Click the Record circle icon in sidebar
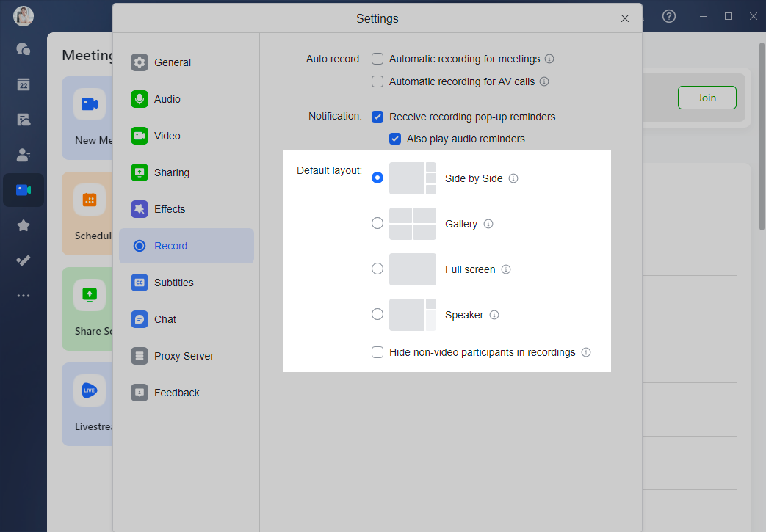 coord(140,246)
